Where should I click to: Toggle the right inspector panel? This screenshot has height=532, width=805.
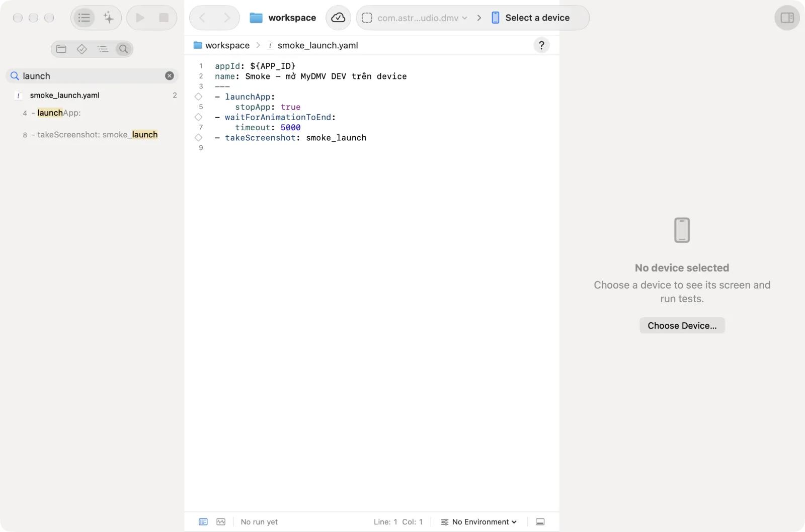point(787,18)
